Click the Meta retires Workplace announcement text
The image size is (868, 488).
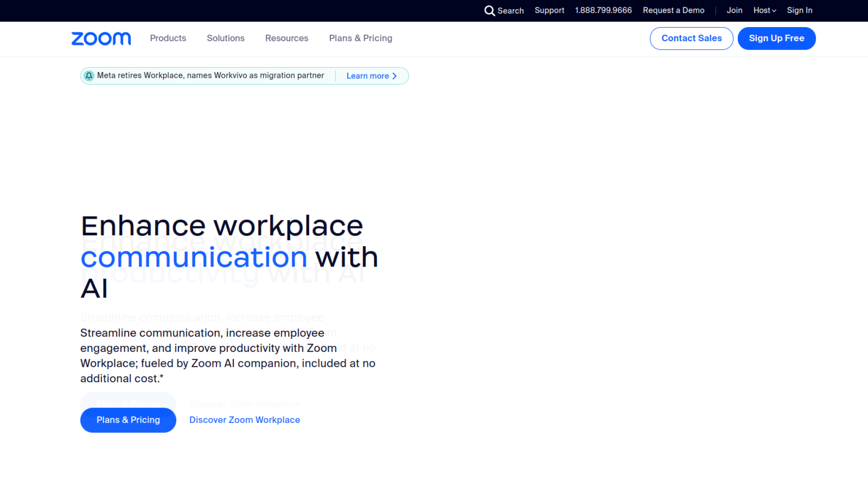pyautogui.click(x=210, y=75)
